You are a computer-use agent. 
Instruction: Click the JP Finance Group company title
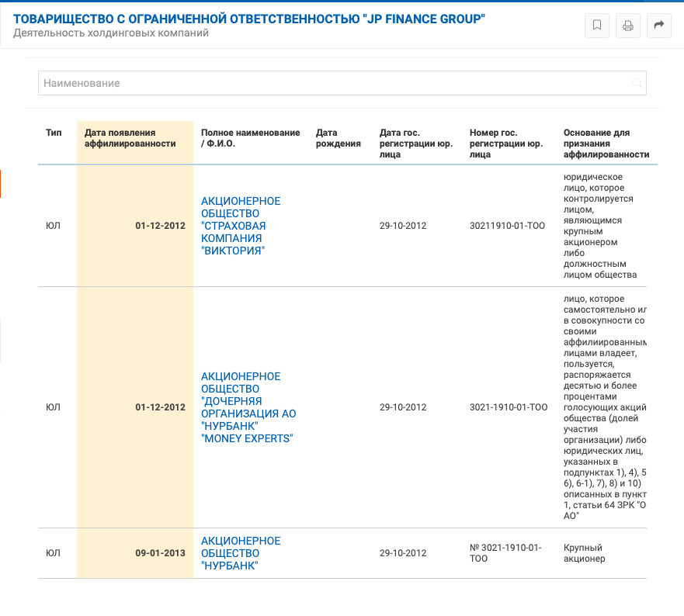pyautogui.click(x=249, y=19)
